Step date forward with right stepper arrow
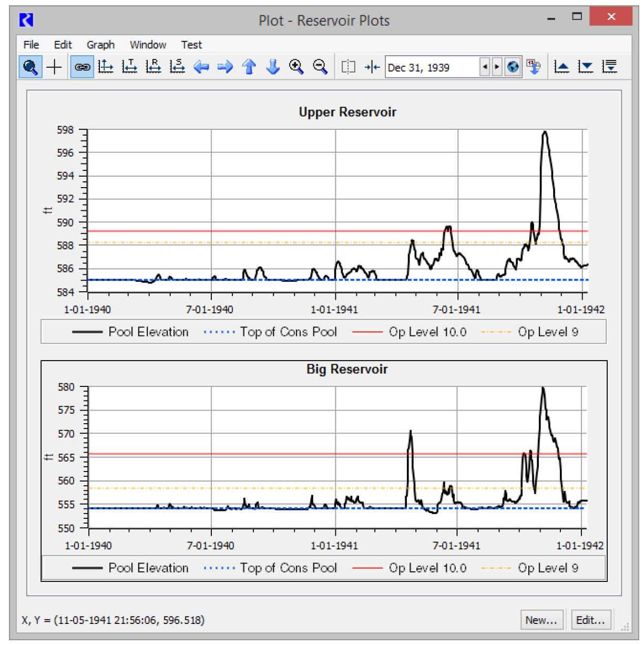The image size is (644, 645). (x=497, y=67)
